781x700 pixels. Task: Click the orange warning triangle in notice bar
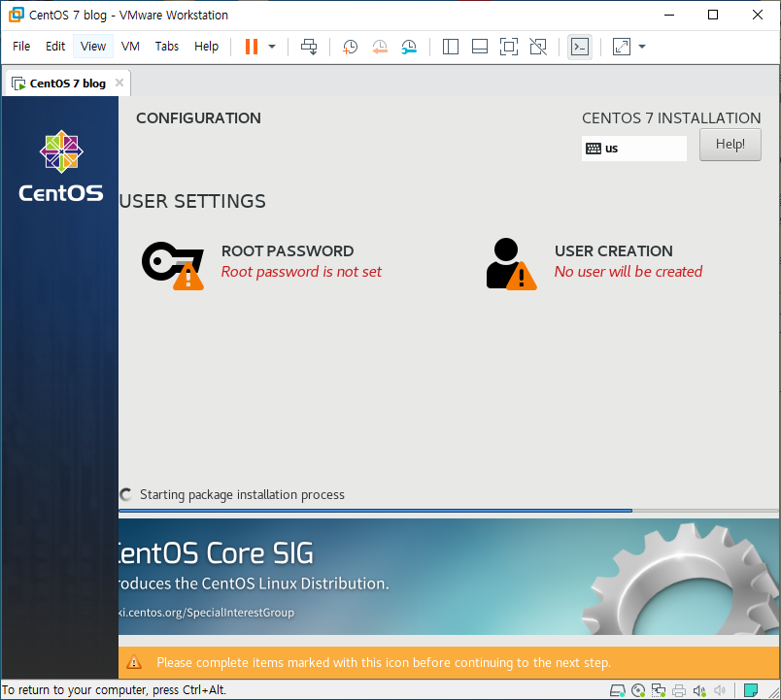pyautogui.click(x=134, y=662)
